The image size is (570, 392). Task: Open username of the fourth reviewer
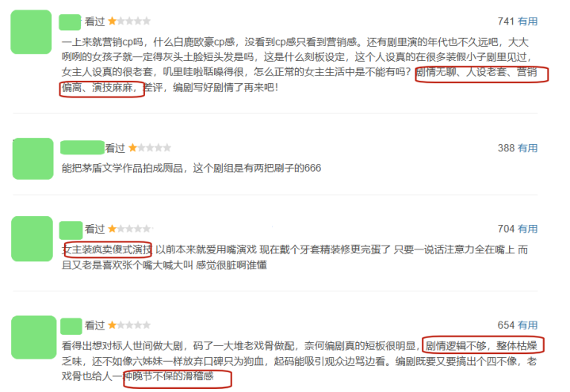click(x=71, y=326)
